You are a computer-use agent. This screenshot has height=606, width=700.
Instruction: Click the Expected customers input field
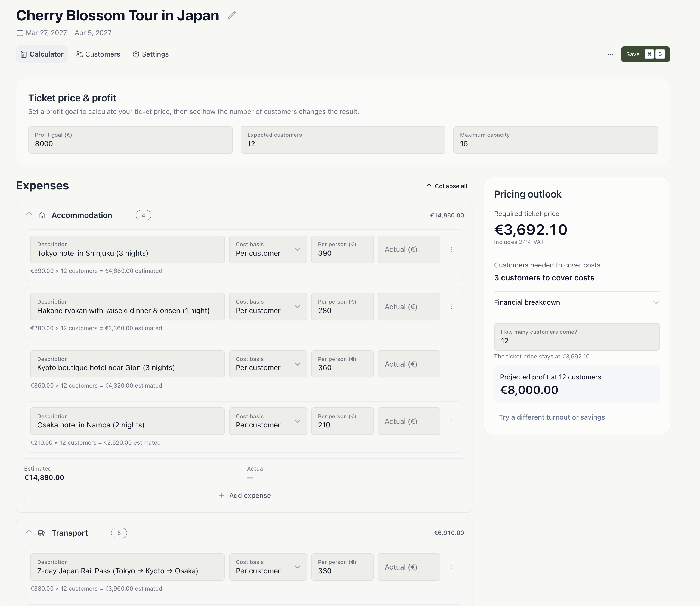click(x=343, y=140)
